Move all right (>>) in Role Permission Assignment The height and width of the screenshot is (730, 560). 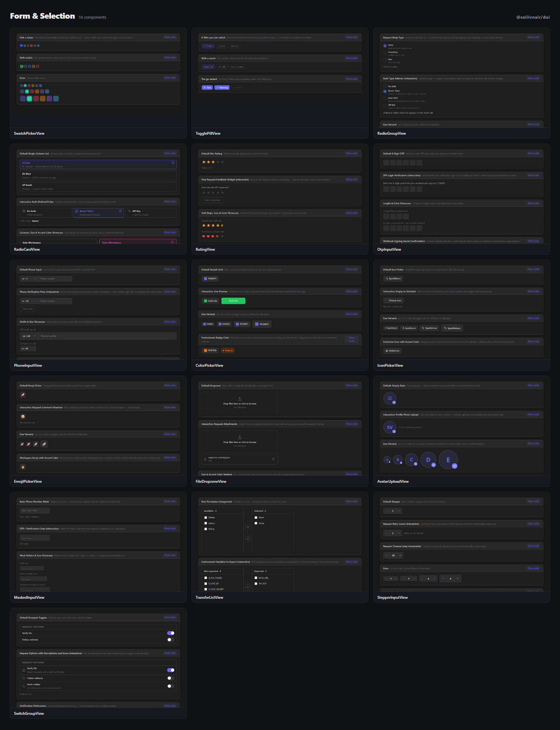tap(248, 527)
